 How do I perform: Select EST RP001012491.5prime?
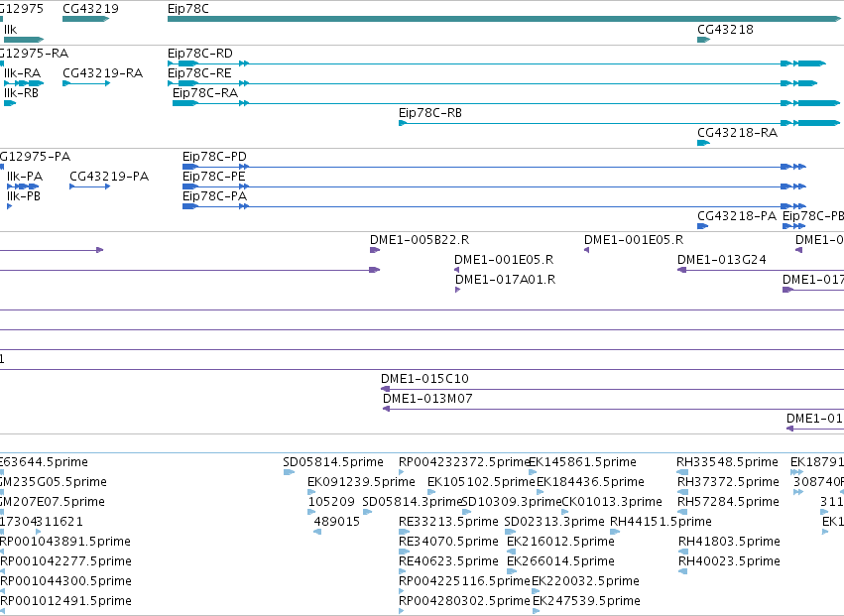[x=65, y=602]
